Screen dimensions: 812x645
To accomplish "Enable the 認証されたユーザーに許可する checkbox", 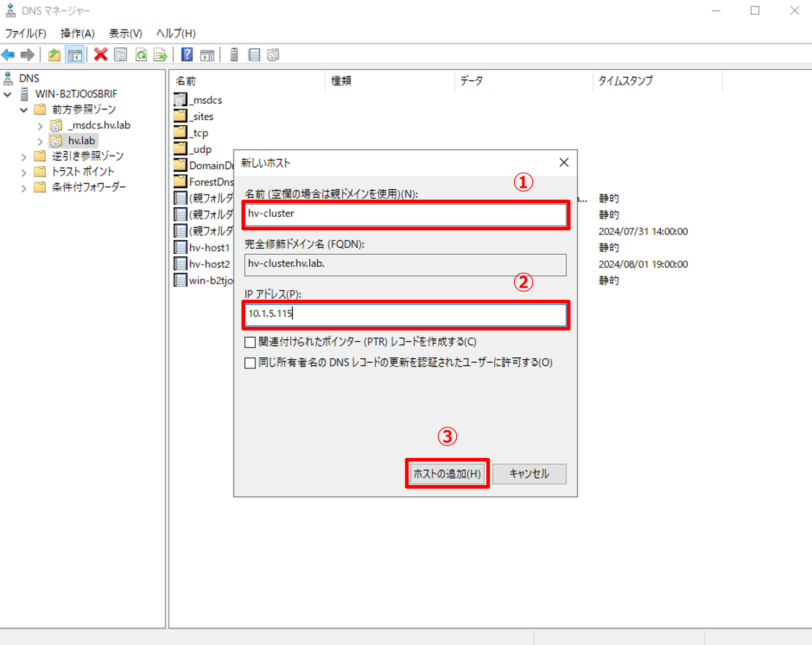I will (250, 363).
